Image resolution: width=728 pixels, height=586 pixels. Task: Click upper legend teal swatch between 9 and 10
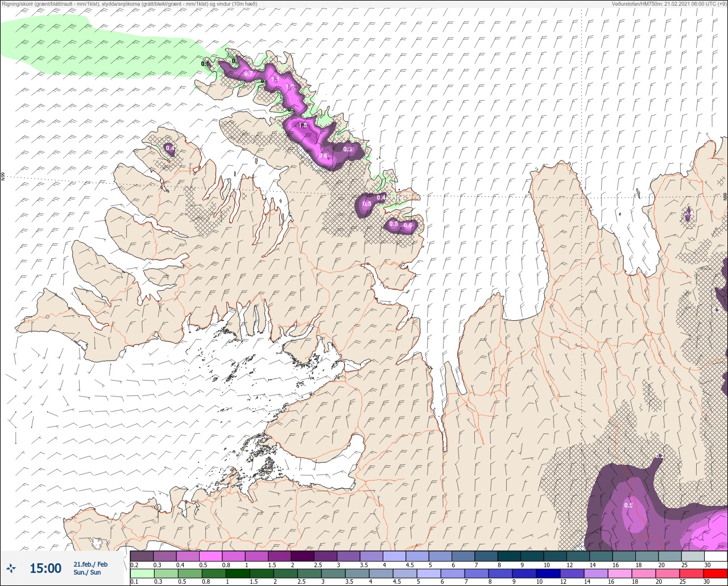coord(532,556)
